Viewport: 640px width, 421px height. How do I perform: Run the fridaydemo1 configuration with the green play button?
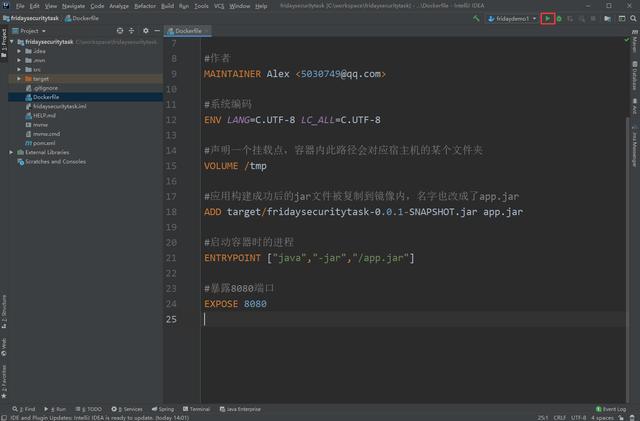point(547,18)
